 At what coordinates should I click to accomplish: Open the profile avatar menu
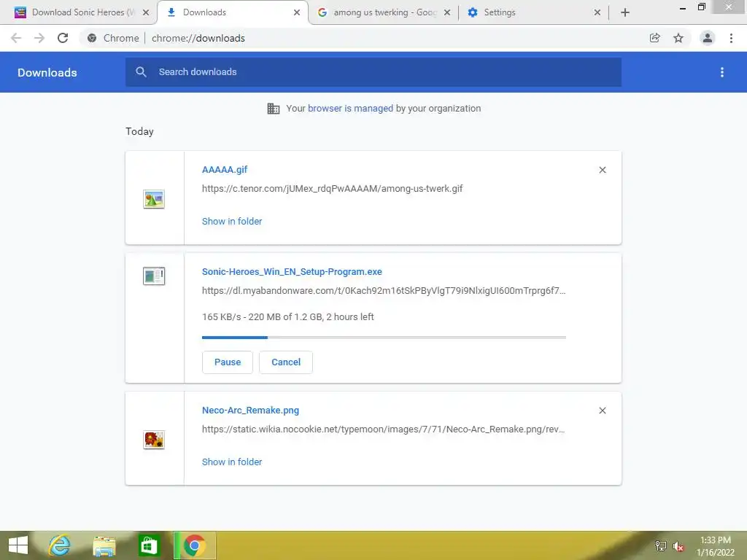pos(708,38)
